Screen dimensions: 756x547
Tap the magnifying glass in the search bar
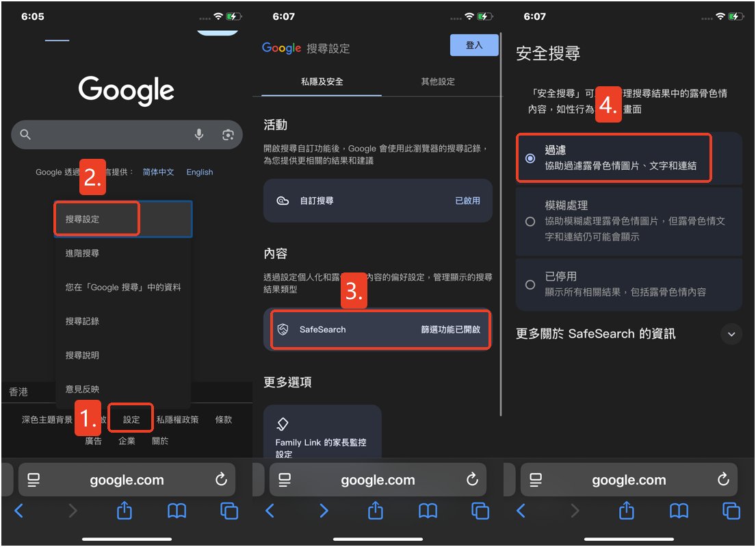point(25,135)
